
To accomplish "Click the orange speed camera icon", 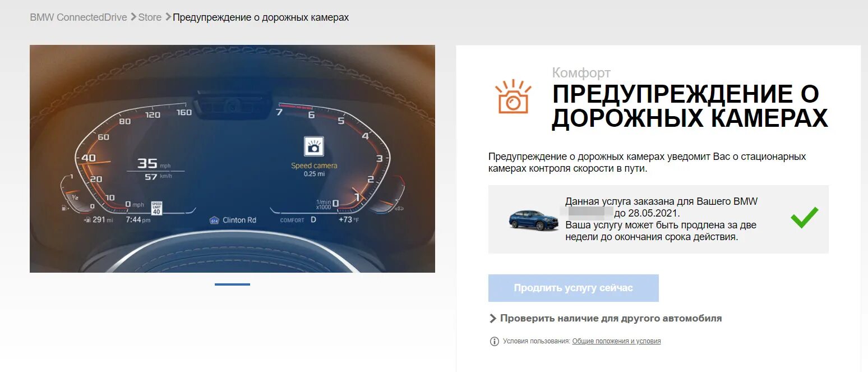I will point(513,97).
